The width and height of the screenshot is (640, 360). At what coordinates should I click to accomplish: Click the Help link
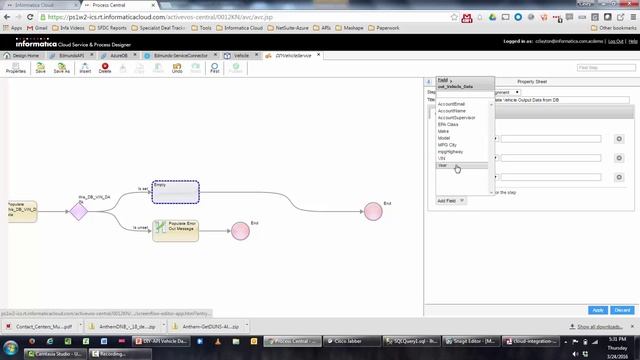633,41
